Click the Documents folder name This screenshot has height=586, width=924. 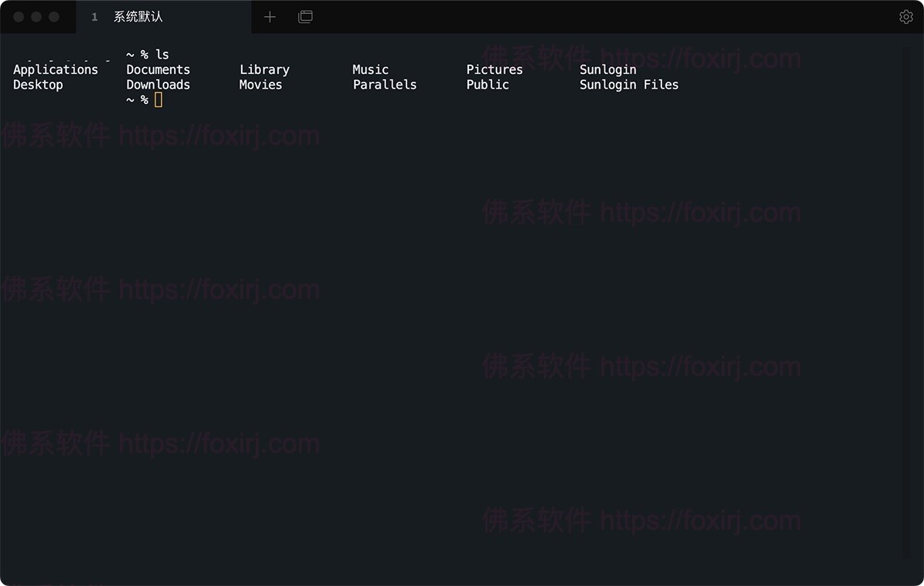tap(158, 69)
